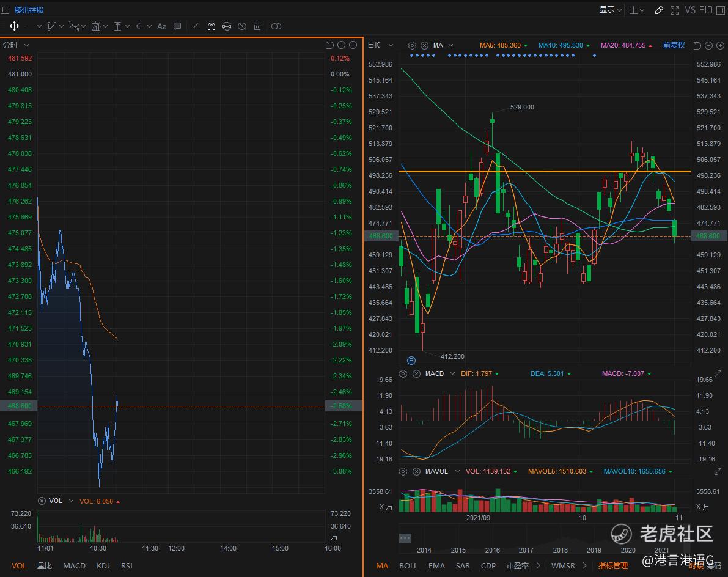The height and width of the screenshot is (577, 728).
Task: Select the comment bubble note tool
Action: (x=177, y=26)
